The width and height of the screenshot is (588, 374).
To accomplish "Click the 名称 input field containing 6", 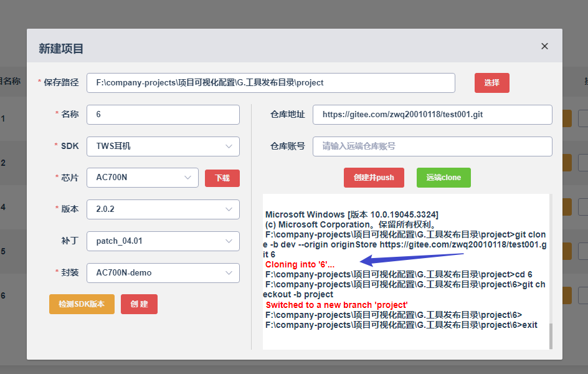I will click(163, 115).
